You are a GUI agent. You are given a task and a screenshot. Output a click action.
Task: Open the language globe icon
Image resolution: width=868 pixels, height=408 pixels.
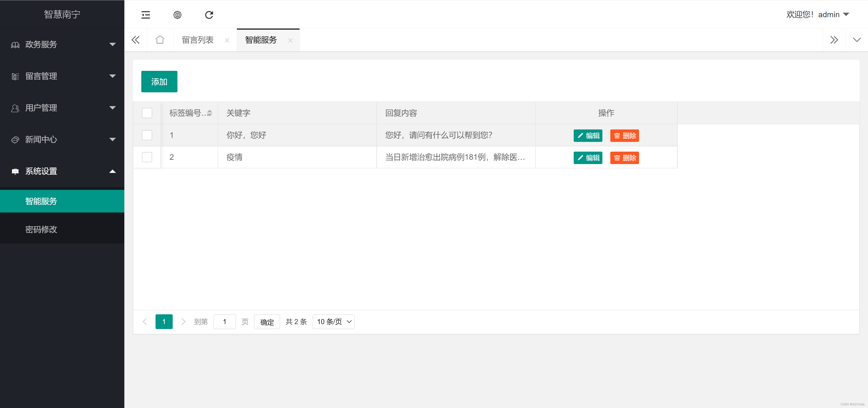point(177,15)
